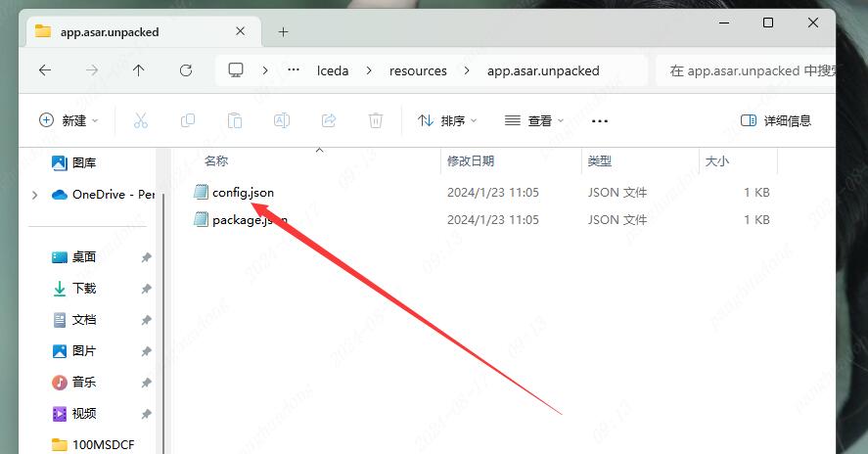868x454 pixels.
Task: Navigate to resources breadcrumb folder
Action: (418, 70)
